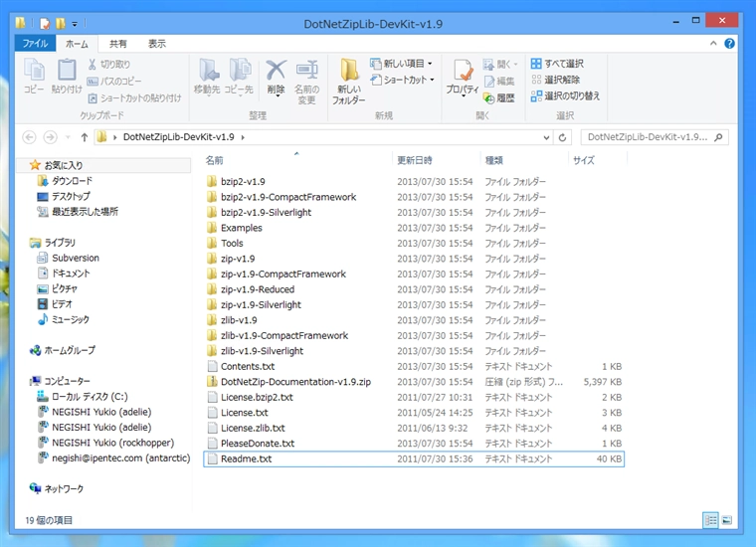Click the search magnifier icon
The height and width of the screenshot is (547, 756).
[x=718, y=137]
